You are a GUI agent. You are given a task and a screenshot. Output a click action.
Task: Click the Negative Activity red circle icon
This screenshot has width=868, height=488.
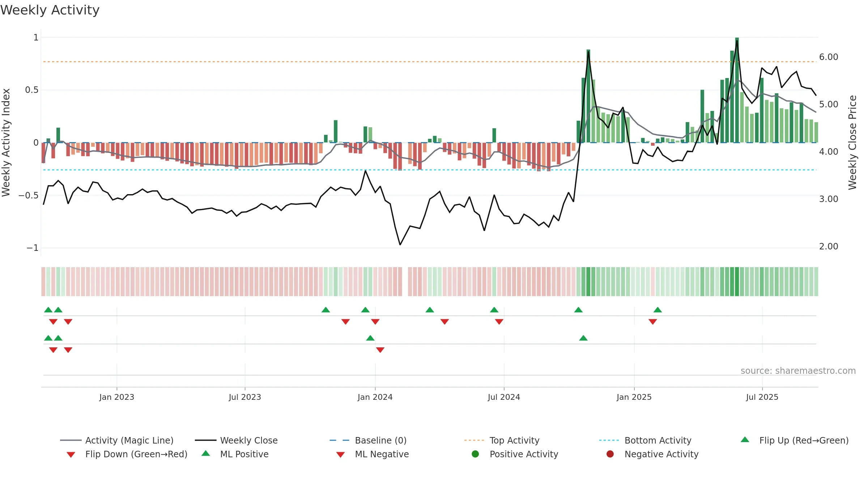click(610, 454)
